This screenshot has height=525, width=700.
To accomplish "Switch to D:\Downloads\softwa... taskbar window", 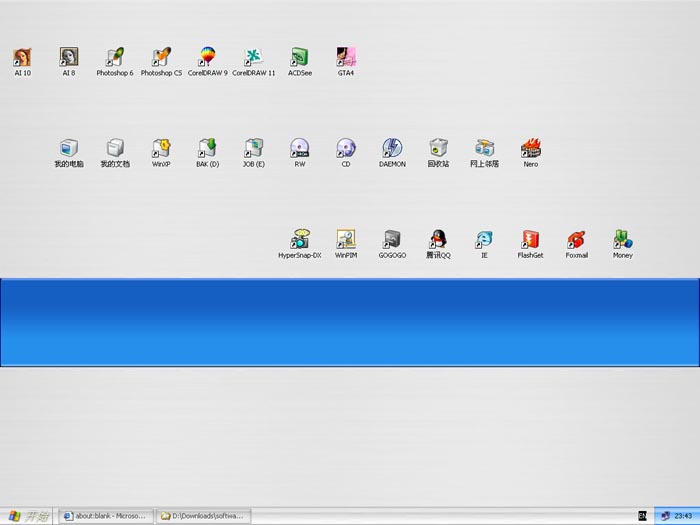I will click(x=204, y=516).
